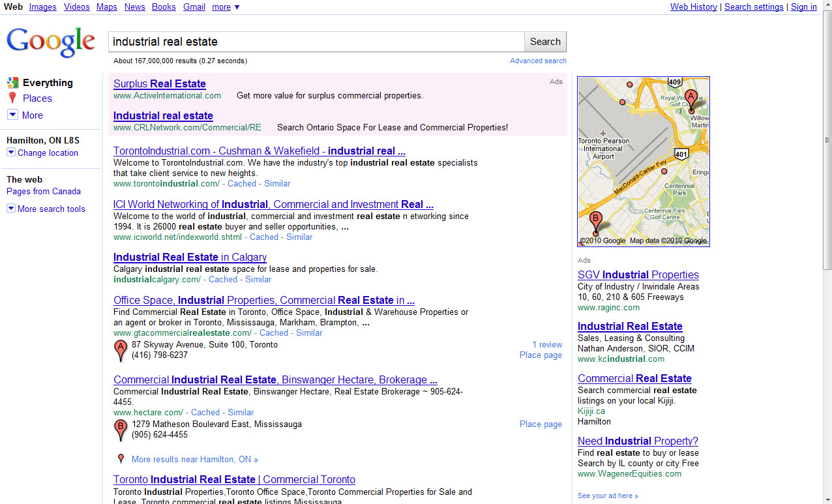Open Similar link for gtacommercialrealestate.com
Viewport: 832px width, 504px height.
[309, 333]
